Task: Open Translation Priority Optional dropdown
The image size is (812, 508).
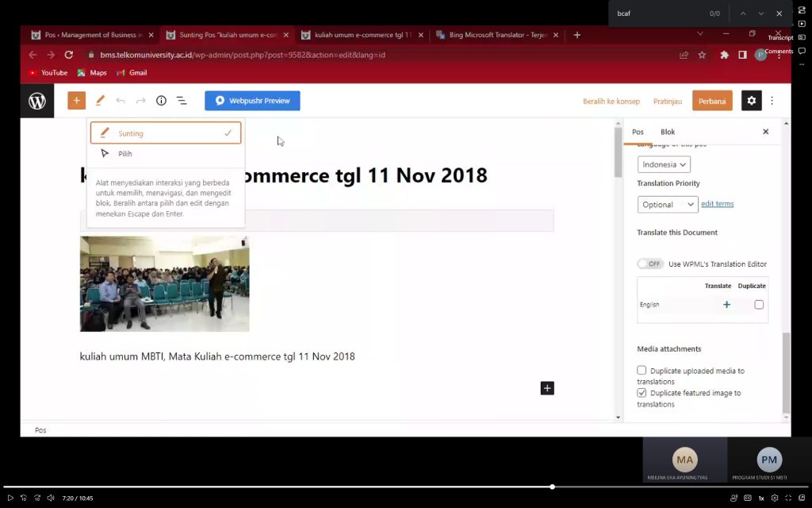Action: (x=668, y=204)
